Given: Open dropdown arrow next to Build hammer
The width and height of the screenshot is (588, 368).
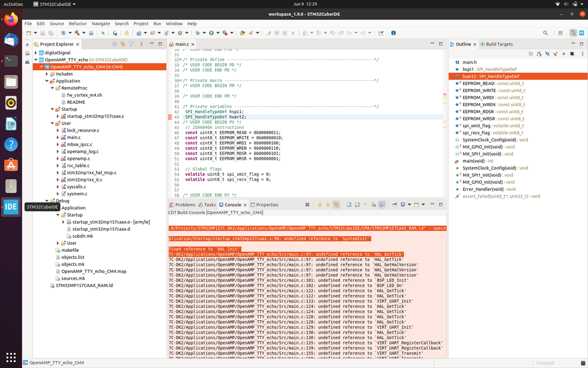Looking at the screenshot, I should pos(84,33).
